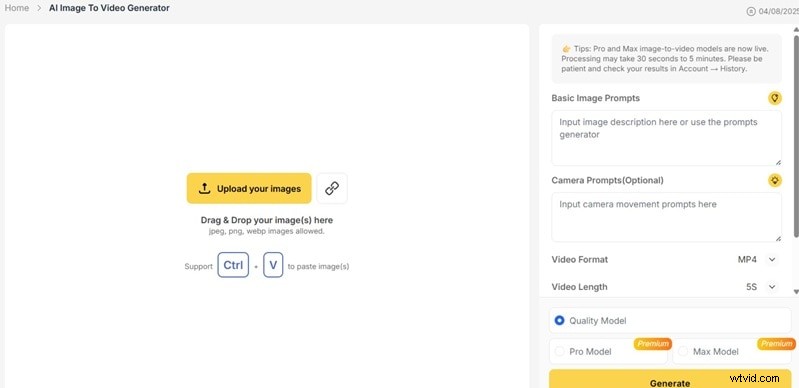
Task: Go to Home in the breadcrumb
Action: coord(17,8)
